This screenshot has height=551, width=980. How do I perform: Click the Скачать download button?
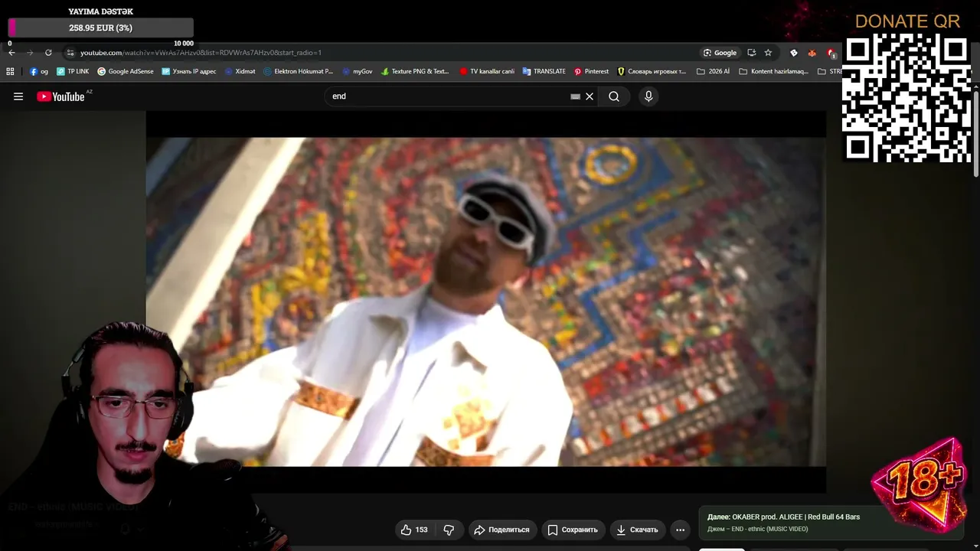[x=637, y=530]
